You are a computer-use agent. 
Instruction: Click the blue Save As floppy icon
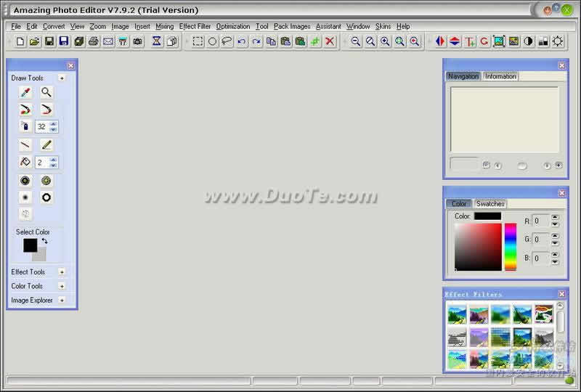(x=64, y=41)
